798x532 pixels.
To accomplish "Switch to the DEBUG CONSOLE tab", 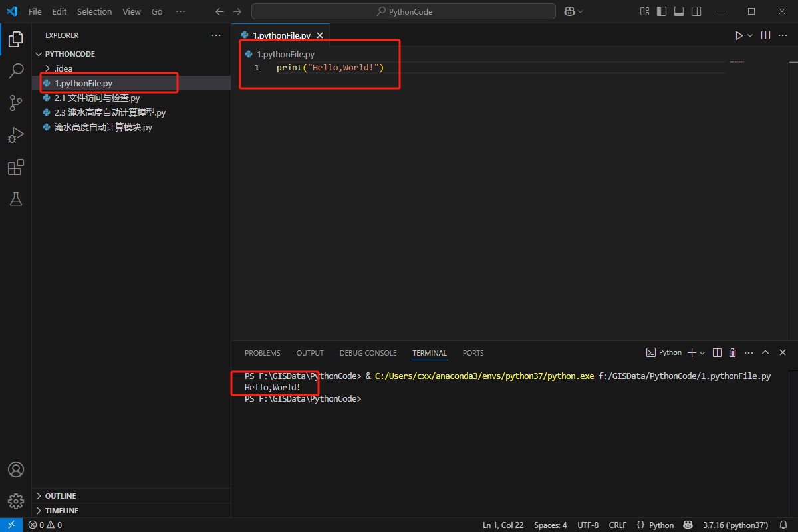I will tap(368, 353).
